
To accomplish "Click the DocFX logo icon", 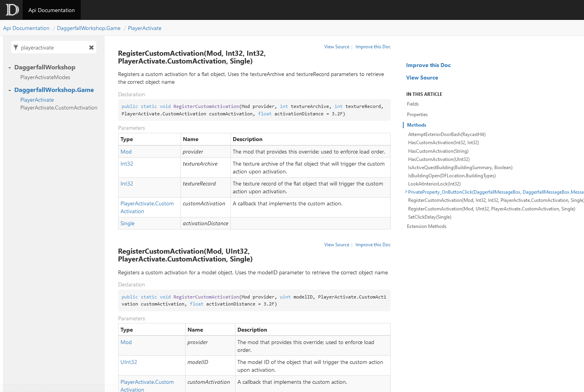I will [12, 10].
